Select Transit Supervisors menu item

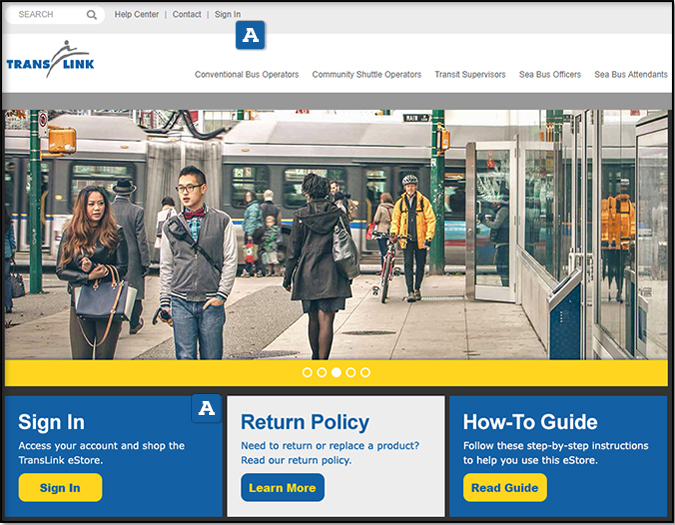pos(470,75)
